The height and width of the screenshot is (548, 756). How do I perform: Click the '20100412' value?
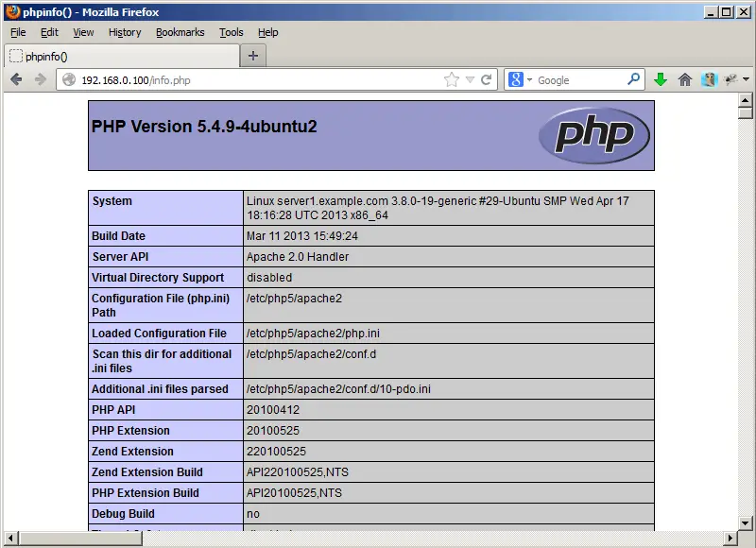click(273, 410)
